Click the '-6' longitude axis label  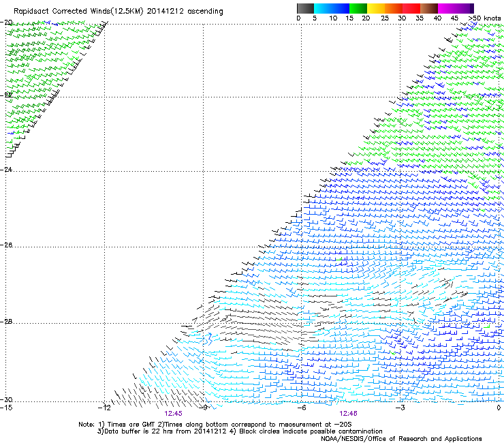[302, 408]
